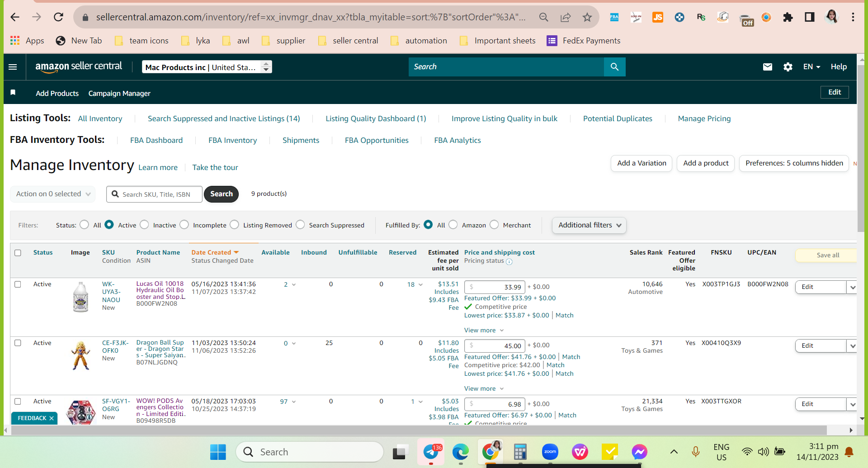Viewport: 868px width, 468px height.
Task: Click the search magnifier button in header
Action: coord(614,67)
